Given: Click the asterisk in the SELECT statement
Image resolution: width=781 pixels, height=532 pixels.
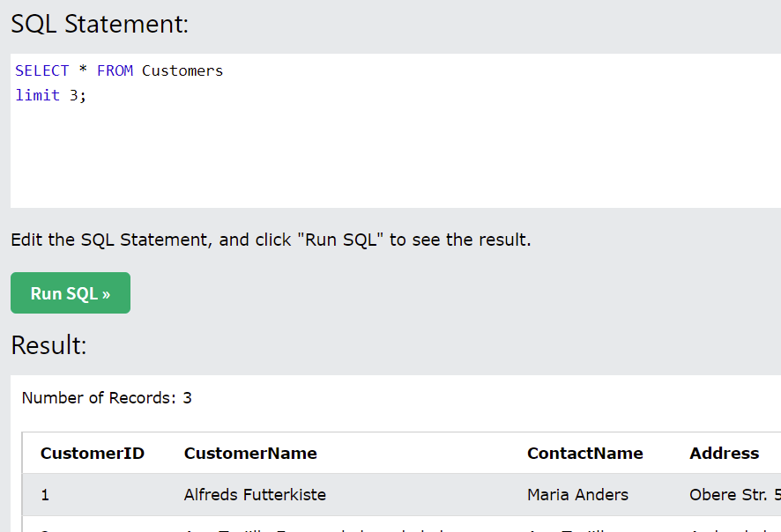Looking at the screenshot, I should [x=83, y=71].
